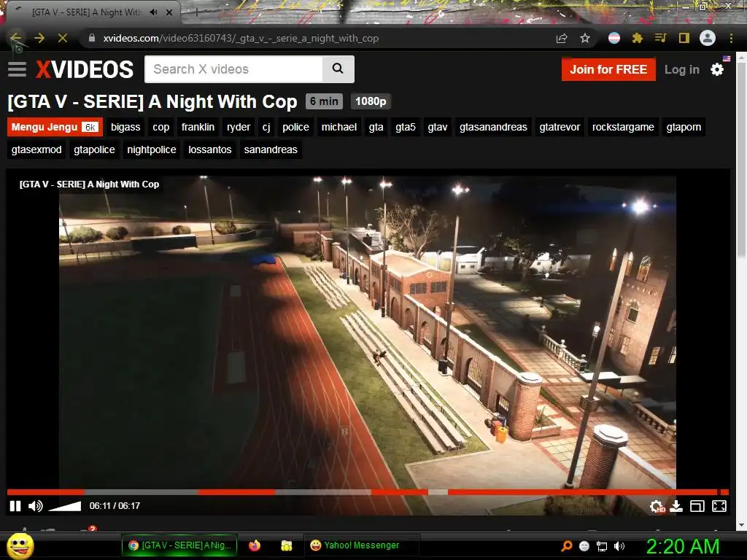
Task: Select the police tag
Action: coord(295,127)
